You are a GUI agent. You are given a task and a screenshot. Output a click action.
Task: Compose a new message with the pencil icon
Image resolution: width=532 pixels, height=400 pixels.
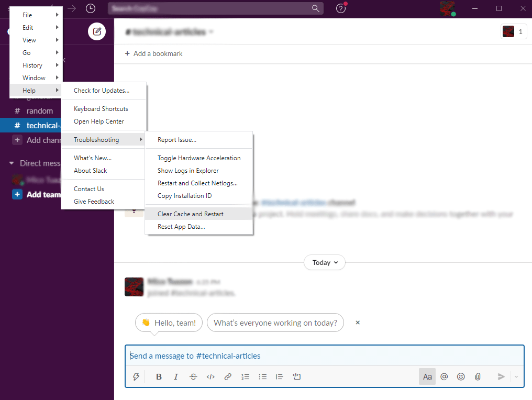click(x=96, y=31)
